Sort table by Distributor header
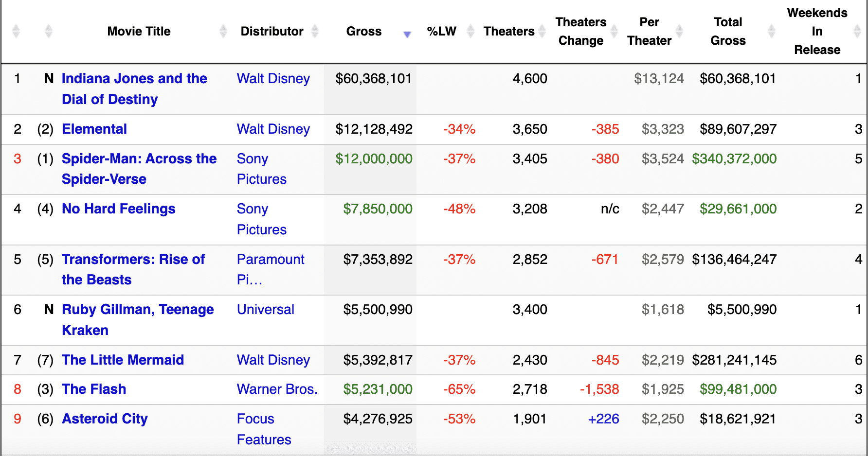The width and height of the screenshot is (868, 456). point(272,31)
